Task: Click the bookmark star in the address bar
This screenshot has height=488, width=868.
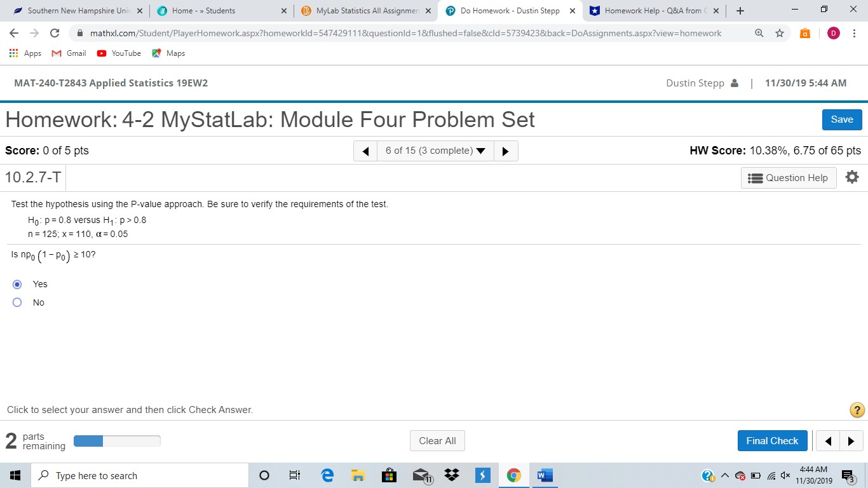Action: tap(780, 33)
